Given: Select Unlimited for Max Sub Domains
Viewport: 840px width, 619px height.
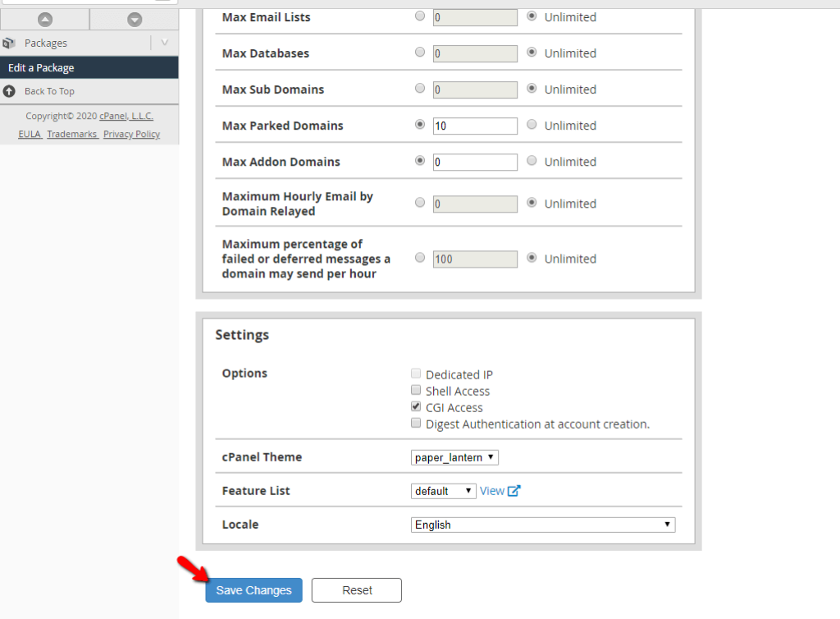Looking at the screenshot, I should pyautogui.click(x=532, y=88).
